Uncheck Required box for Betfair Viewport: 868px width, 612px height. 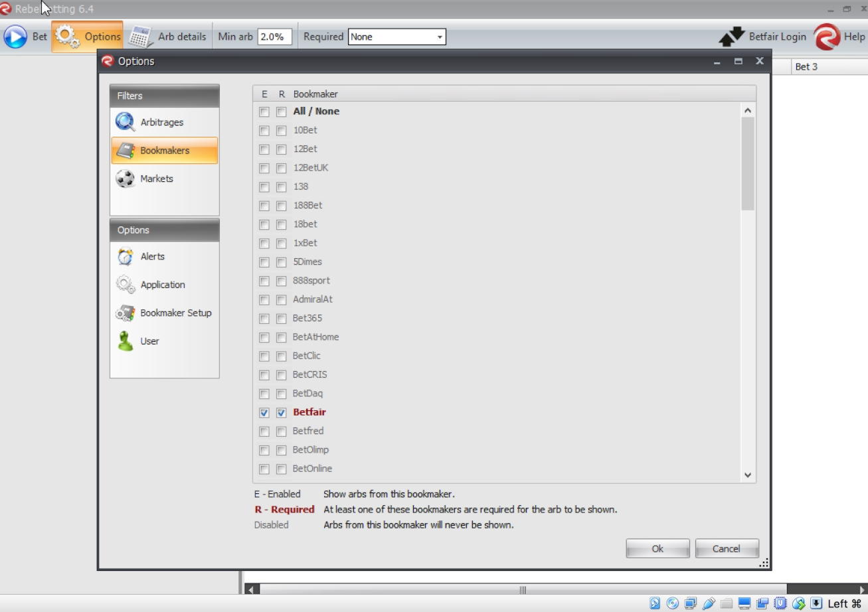coord(282,412)
